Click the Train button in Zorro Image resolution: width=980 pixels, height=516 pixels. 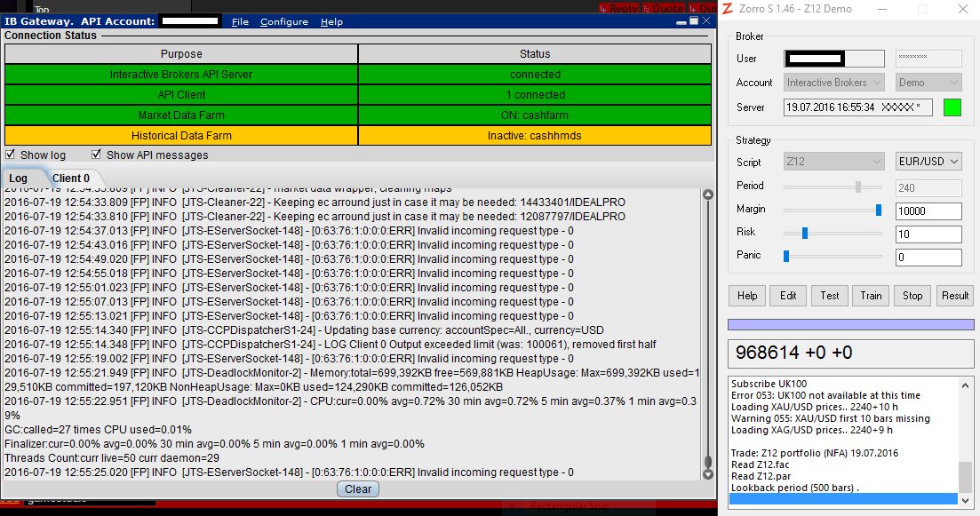[872, 296]
